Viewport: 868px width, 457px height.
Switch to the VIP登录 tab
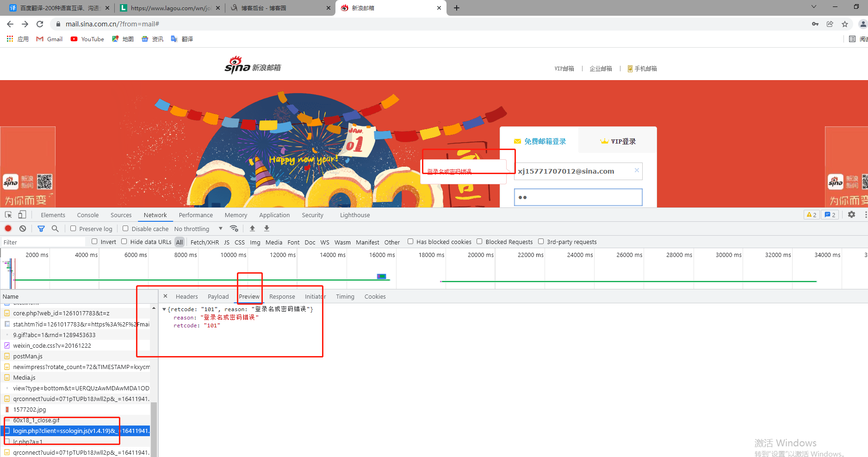(618, 141)
